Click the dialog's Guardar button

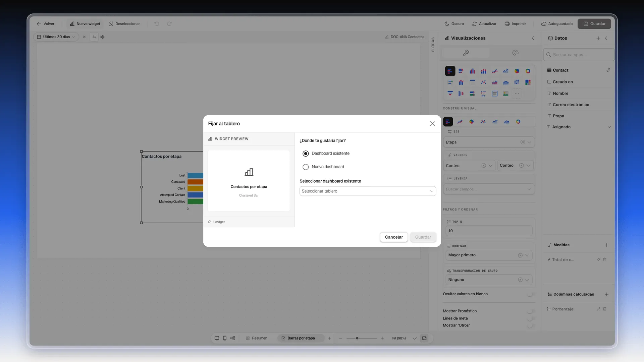coord(423,237)
